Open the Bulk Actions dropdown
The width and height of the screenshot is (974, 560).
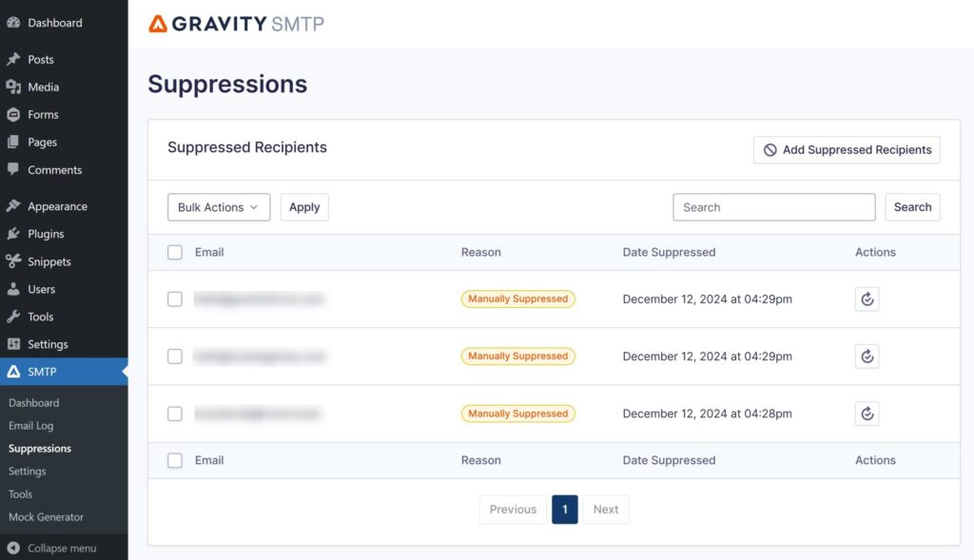pyautogui.click(x=218, y=206)
